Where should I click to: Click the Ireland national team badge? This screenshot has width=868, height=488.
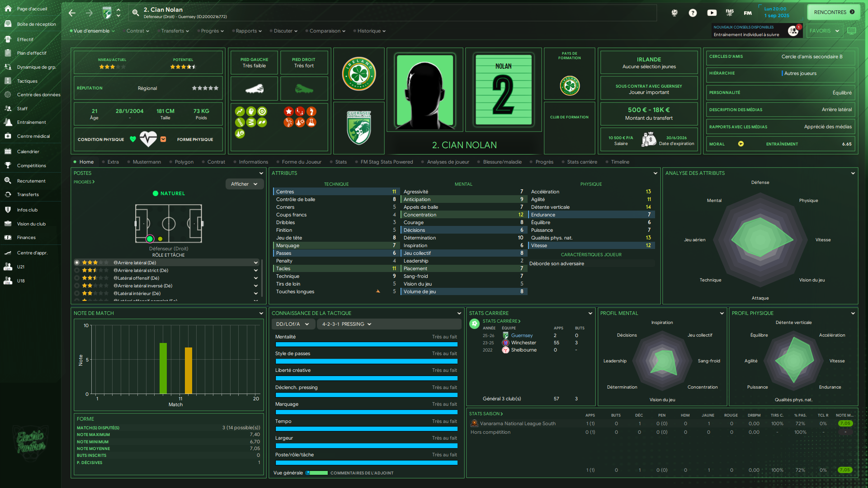[359, 74]
